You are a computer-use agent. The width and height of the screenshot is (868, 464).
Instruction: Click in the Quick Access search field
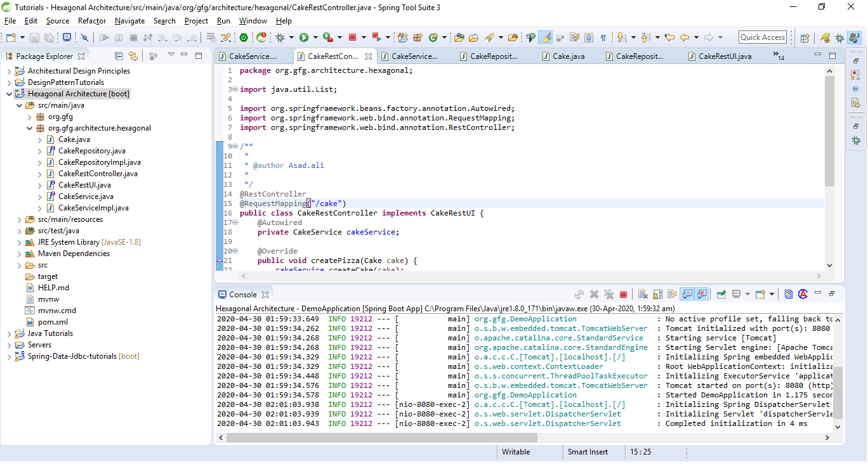pyautogui.click(x=763, y=37)
